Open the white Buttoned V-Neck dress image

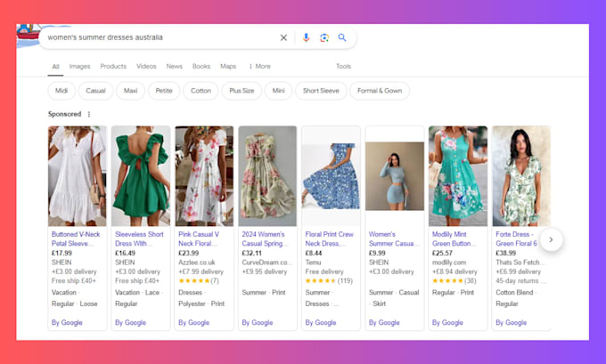coord(78,176)
